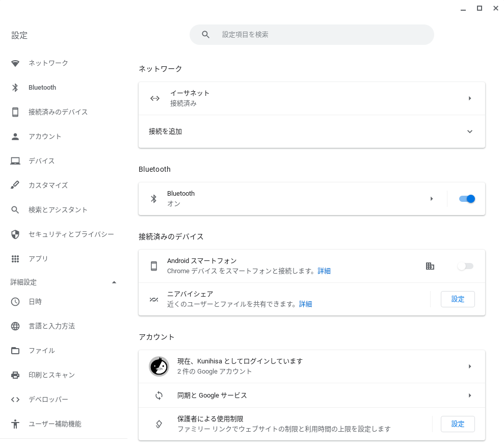This screenshot has width=504, height=448.
Task: Click the magnifier icon beside 検索とアシスタント
Action: [x=15, y=210]
